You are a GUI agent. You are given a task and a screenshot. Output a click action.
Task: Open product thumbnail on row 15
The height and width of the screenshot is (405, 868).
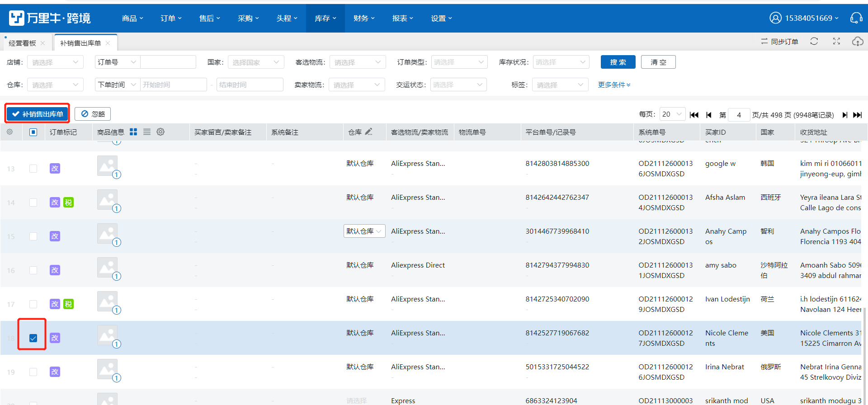click(107, 233)
